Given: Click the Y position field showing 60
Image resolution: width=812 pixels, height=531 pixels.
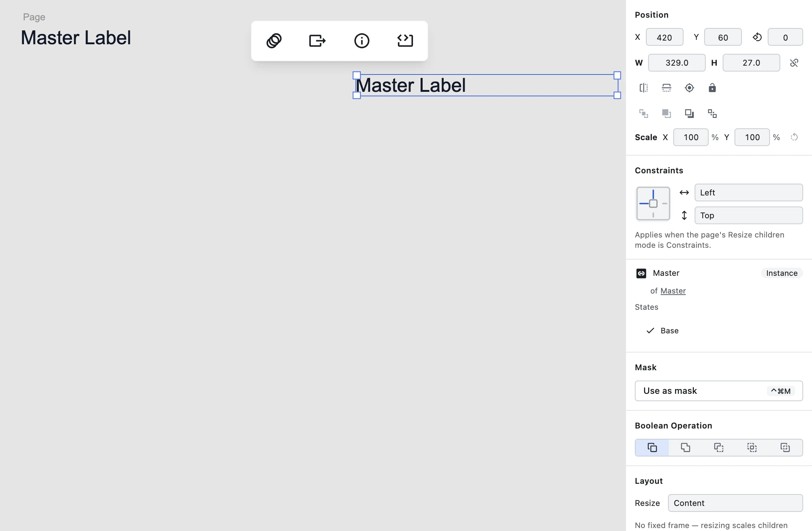Looking at the screenshot, I should [723, 37].
